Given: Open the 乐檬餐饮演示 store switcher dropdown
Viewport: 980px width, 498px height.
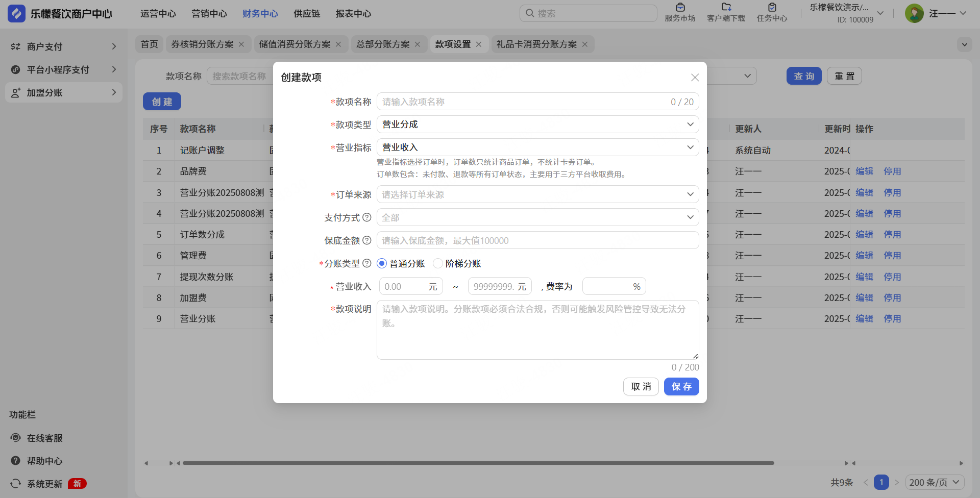Looking at the screenshot, I should 880,13.
